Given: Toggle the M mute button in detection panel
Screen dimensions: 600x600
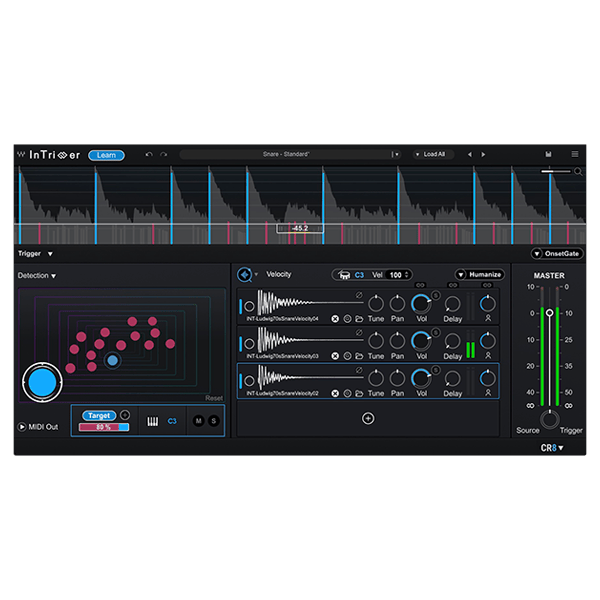Looking at the screenshot, I should pyautogui.click(x=198, y=421).
